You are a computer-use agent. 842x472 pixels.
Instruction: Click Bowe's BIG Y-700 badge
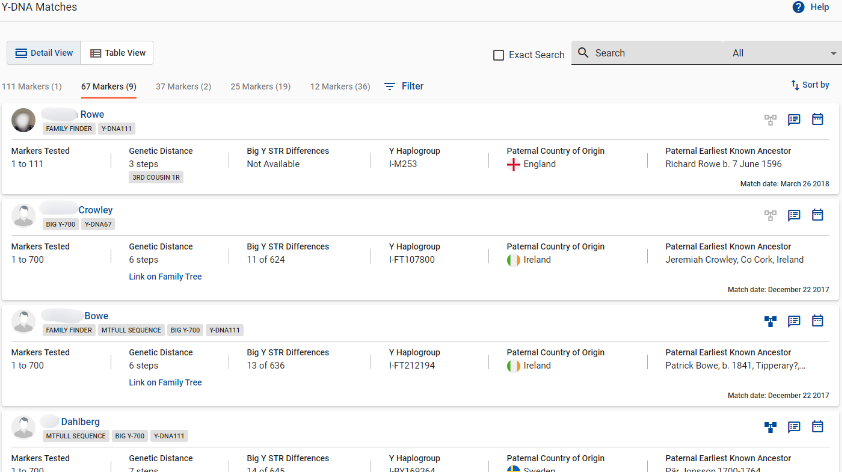(185, 330)
